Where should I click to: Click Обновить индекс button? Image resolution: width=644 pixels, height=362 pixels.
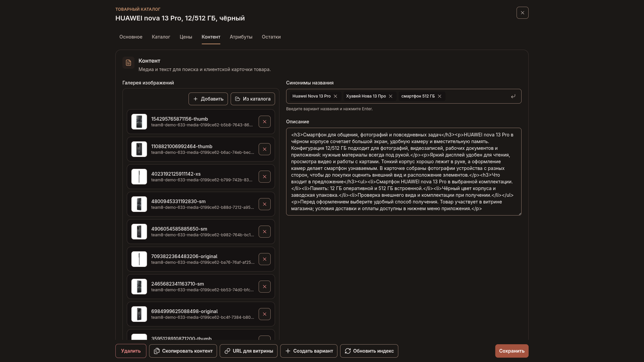[369, 351]
